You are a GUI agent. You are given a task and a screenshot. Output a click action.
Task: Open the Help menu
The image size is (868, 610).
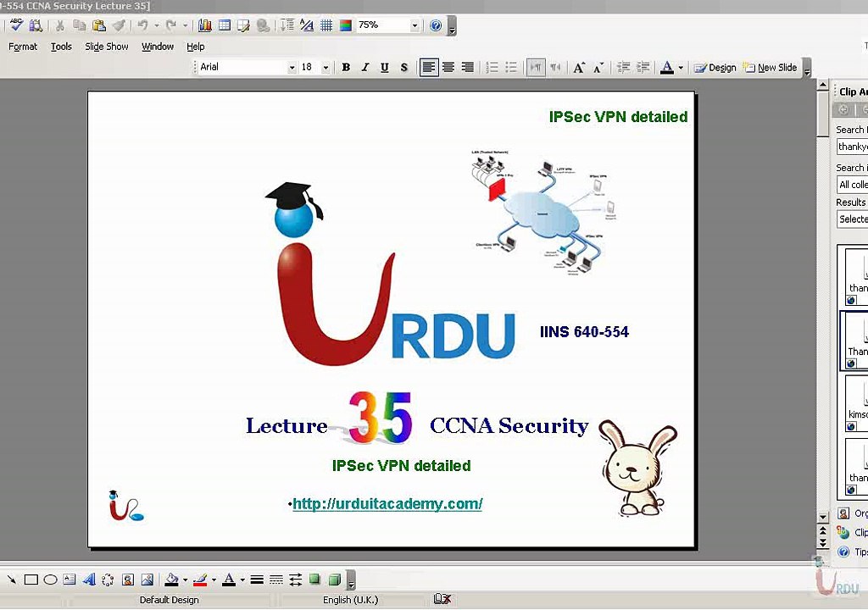[x=196, y=47]
